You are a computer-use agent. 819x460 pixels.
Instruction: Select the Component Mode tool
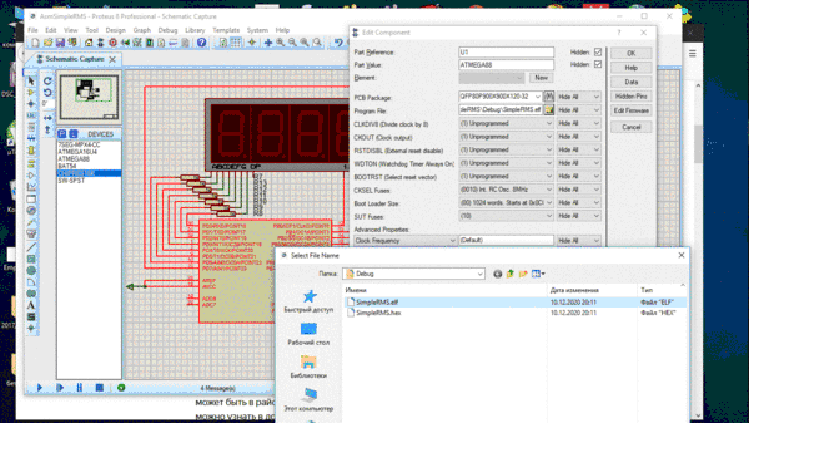click(31, 92)
